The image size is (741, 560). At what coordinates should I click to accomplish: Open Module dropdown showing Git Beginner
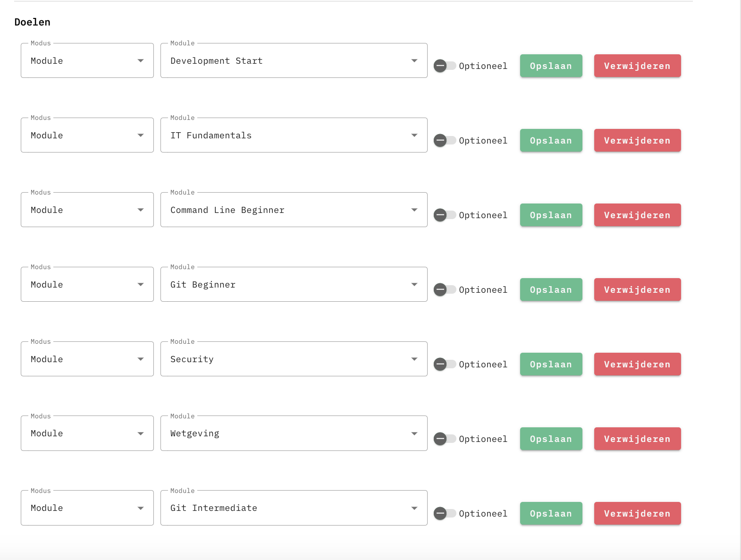point(294,284)
